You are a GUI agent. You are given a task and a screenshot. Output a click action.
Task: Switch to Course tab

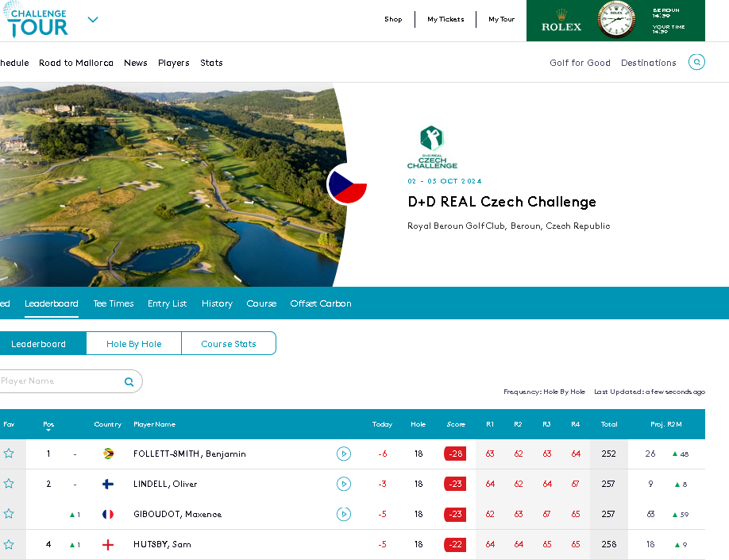point(261,303)
